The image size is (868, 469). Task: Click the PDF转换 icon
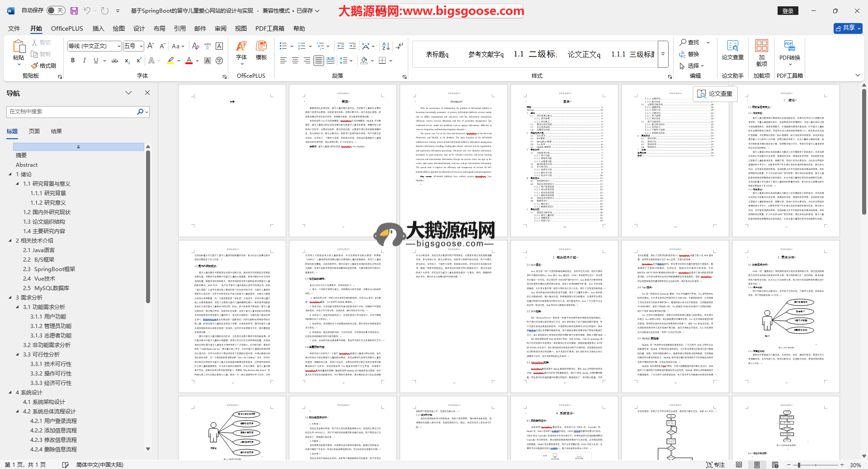point(789,50)
